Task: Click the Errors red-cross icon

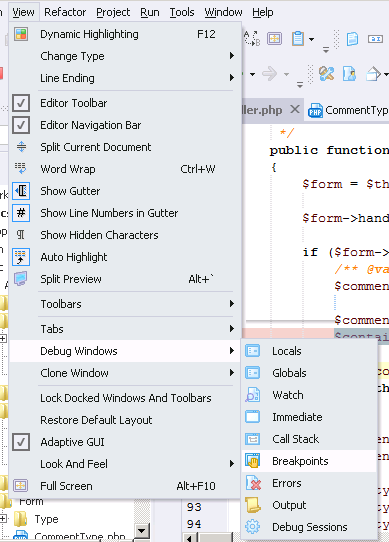Action: coord(253,483)
